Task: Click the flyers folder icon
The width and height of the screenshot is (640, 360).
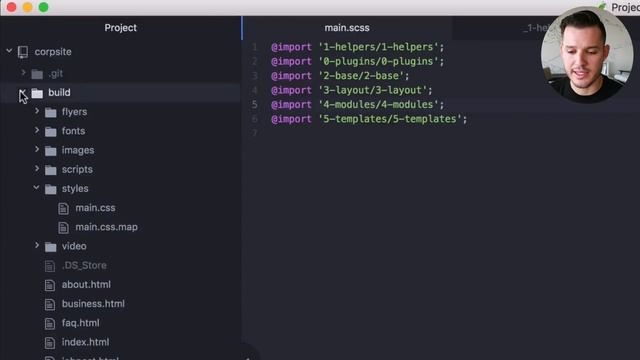Action: tap(51, 112)
